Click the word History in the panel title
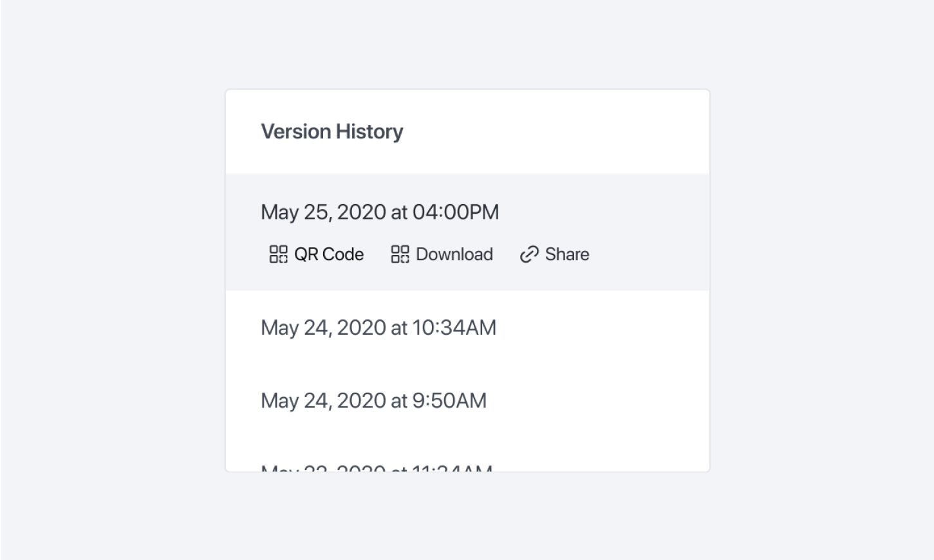Screen dimensions: 934x560 click(369, 132)
